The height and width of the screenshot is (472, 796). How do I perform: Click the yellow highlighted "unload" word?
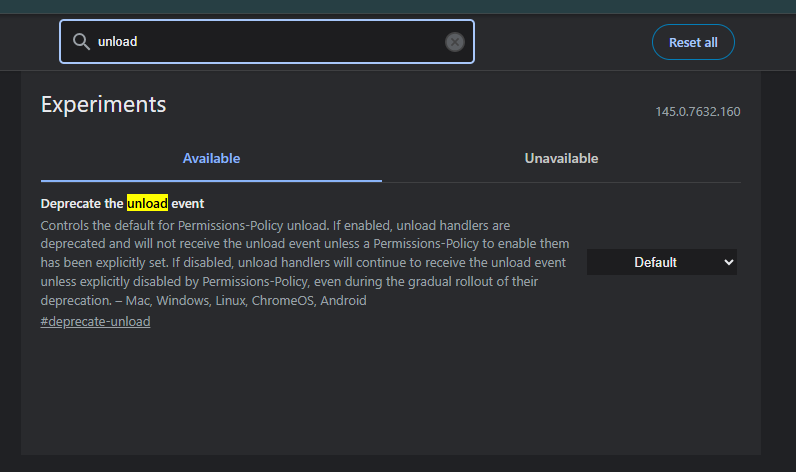147,204
